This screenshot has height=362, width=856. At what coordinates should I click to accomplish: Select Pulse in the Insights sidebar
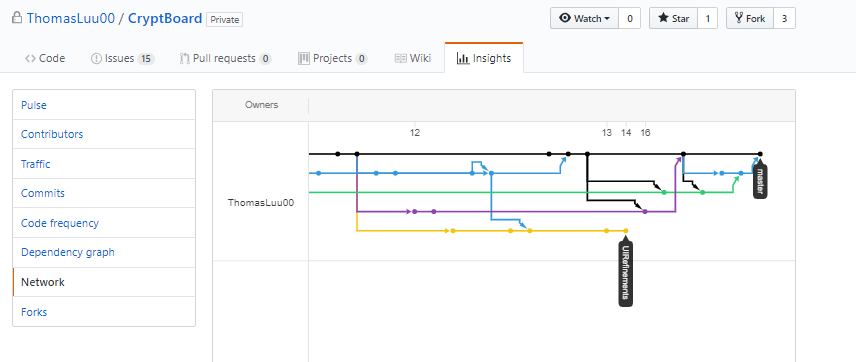click(104, 105)
